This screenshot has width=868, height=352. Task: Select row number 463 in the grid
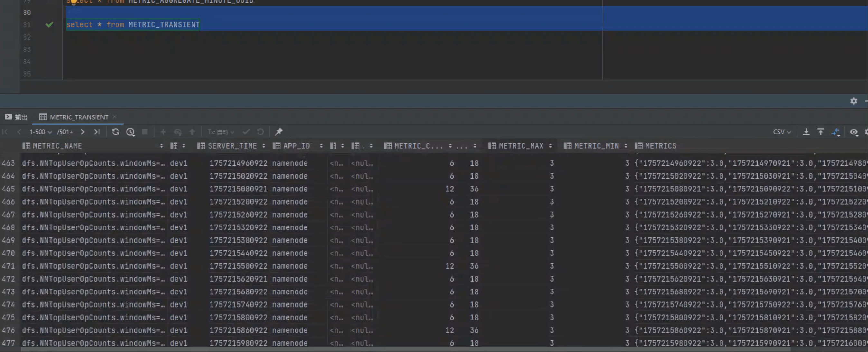[x=8, y=163]
